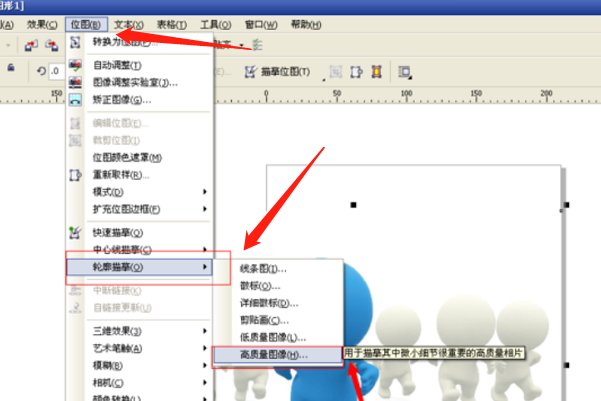Click the align icon in top toolbar
The image size is (601, 401).
pyautogui.click(x=257, y=45)
